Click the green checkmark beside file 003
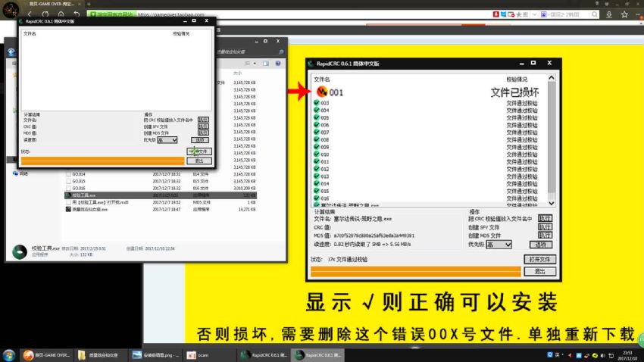The image size is (644, 362). [x=316, y=103]
